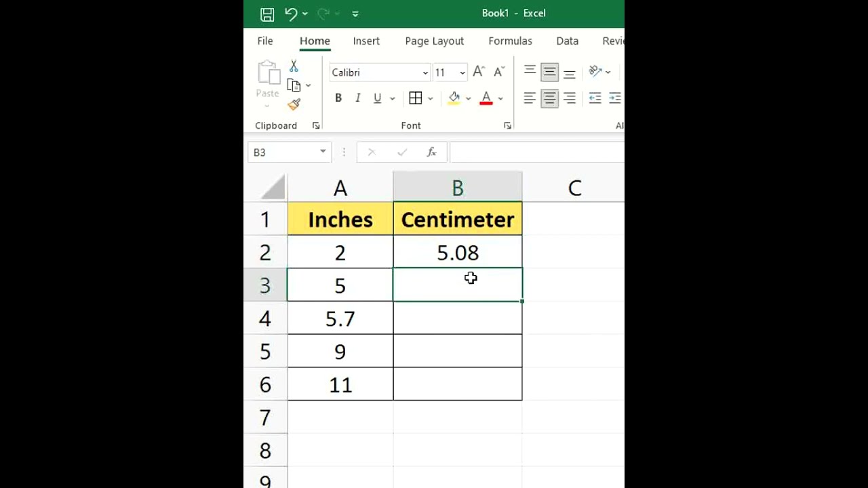868x488 pixels.
Task: Click the Orientation text angle icon
Action: [x=595, y=71]
